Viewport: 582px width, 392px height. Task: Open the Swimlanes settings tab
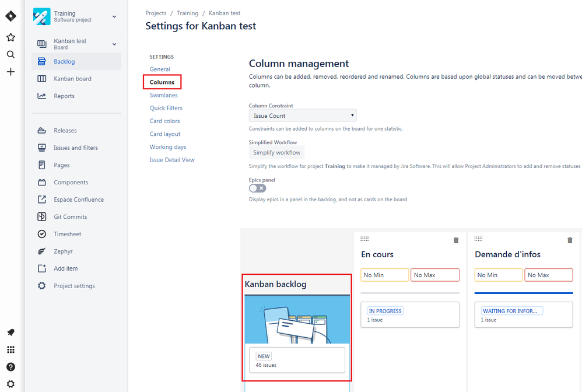point(163,95)
